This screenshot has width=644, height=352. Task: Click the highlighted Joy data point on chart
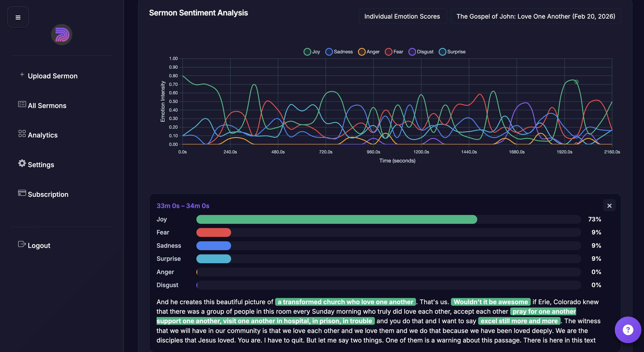(576, 82)
